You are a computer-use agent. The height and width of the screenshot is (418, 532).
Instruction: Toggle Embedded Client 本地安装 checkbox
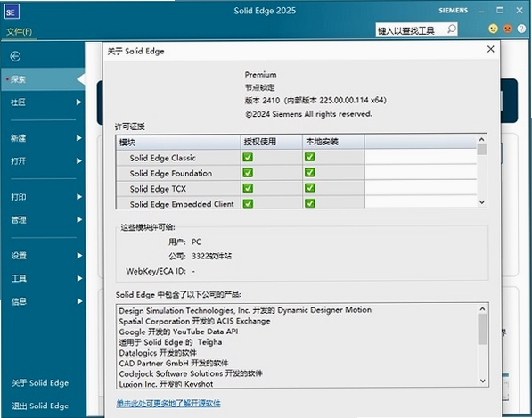(x=309, y=203)
